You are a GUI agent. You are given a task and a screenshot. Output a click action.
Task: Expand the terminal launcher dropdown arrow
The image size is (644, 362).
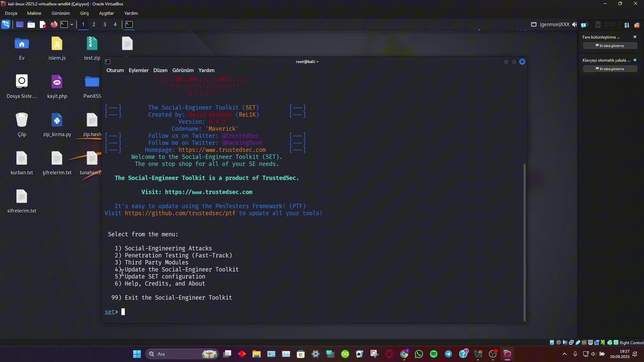tap(72, 24)
